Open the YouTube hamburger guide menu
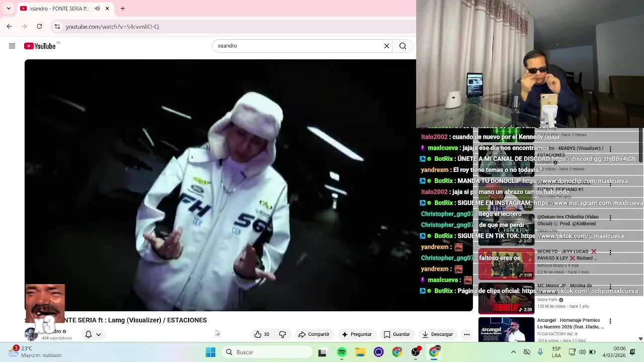The image size is (644, 362). [12, 46]
